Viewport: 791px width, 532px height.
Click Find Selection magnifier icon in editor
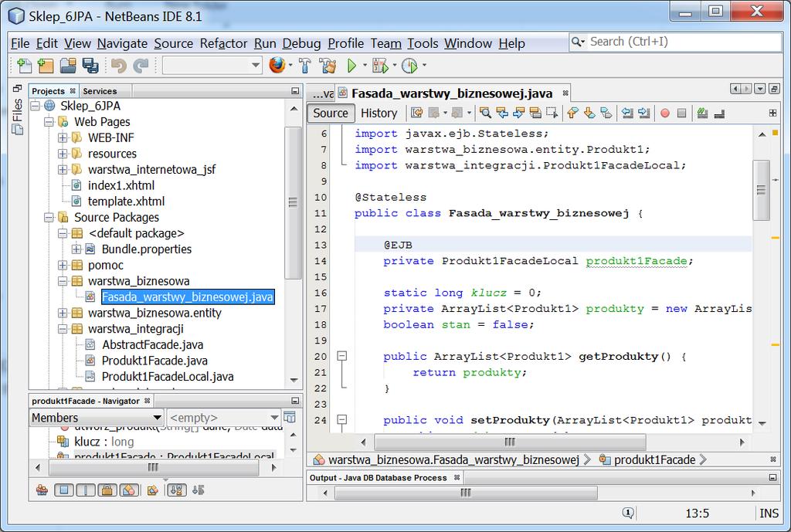[x=485, y=113]
